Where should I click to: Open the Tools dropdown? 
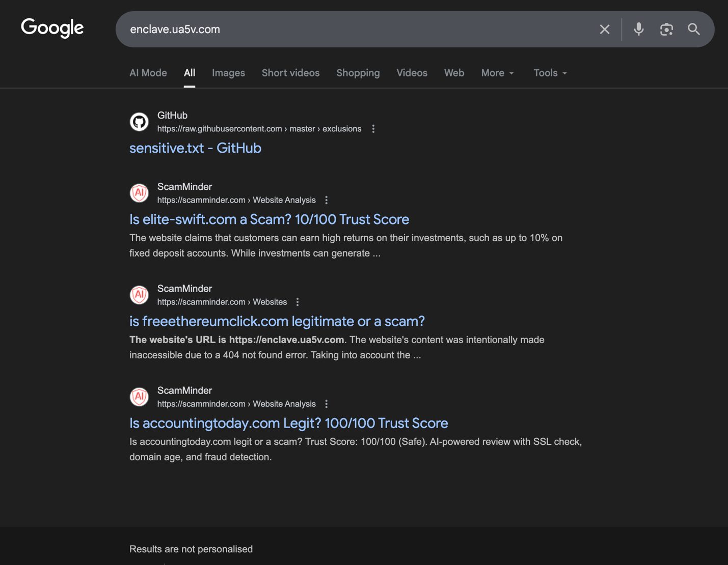(549, 73)
